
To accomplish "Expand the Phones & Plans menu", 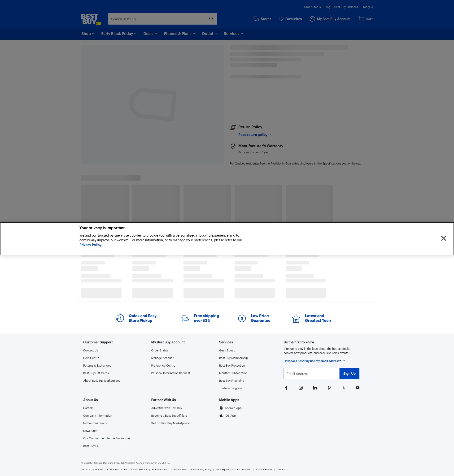I will [179, 34].
